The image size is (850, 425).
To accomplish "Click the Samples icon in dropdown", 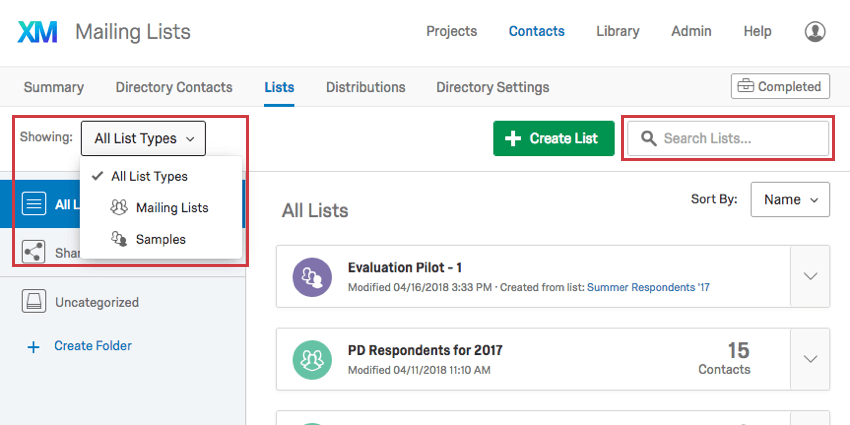I will coord(119,239).
